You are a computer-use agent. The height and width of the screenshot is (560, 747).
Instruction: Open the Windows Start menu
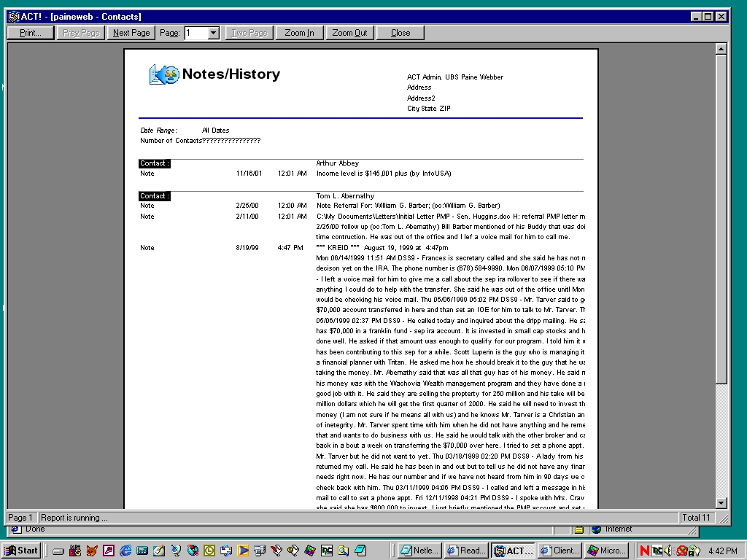point(21,551)
